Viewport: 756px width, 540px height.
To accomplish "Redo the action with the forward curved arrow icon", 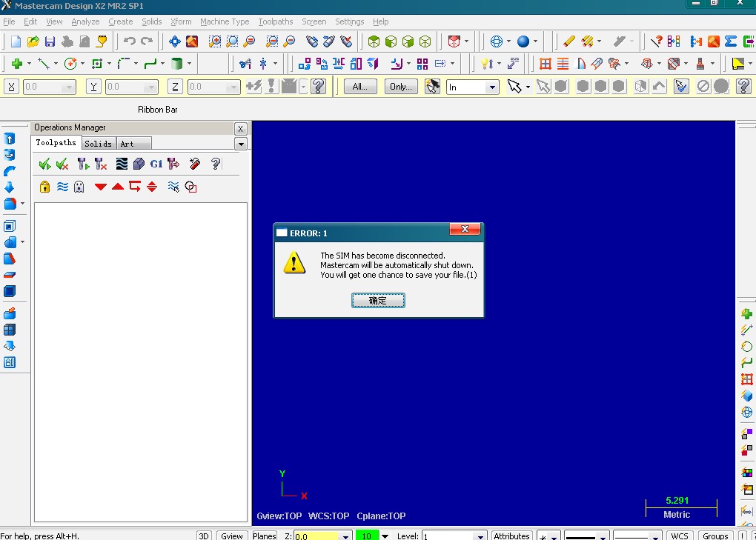I will tap(147, 41).
